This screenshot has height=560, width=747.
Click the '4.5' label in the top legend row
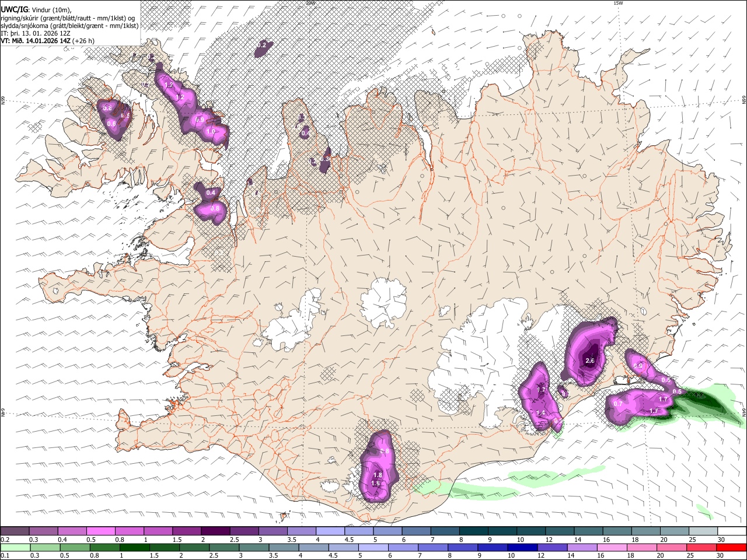coord(349,540)
